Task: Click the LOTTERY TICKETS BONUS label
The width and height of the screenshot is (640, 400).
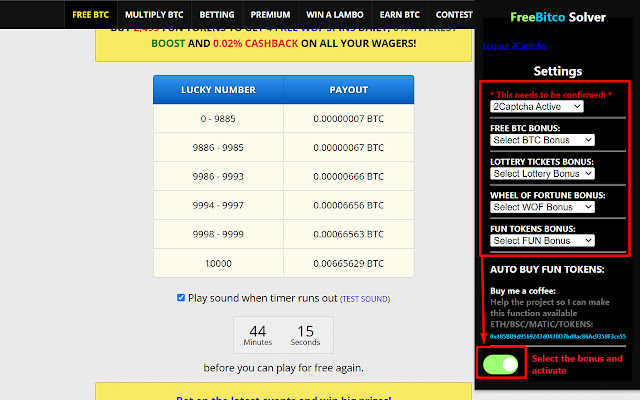Action: [x=542, y=162]
